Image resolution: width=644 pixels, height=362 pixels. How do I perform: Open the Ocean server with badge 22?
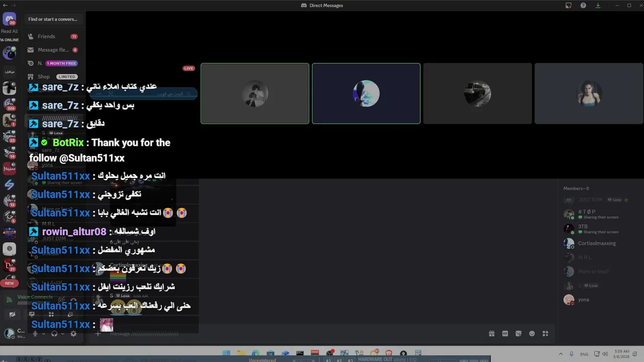(9, 136)
